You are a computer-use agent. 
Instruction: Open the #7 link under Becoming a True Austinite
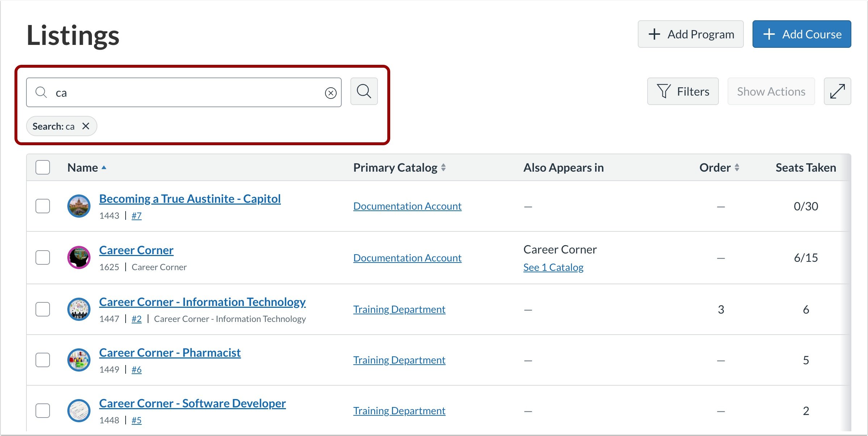click(136, 216)
